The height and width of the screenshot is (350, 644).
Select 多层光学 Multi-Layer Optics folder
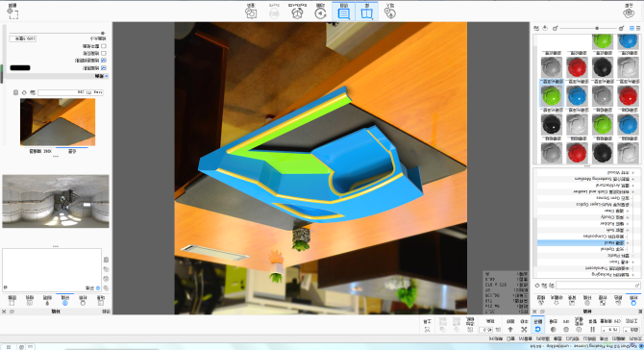coord(603,205)
